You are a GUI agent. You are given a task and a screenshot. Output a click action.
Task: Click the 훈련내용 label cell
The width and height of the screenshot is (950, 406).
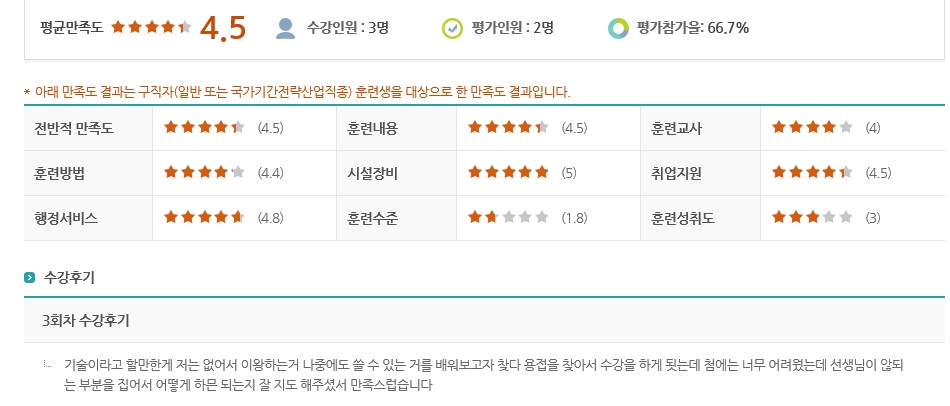tap(397, 128)
